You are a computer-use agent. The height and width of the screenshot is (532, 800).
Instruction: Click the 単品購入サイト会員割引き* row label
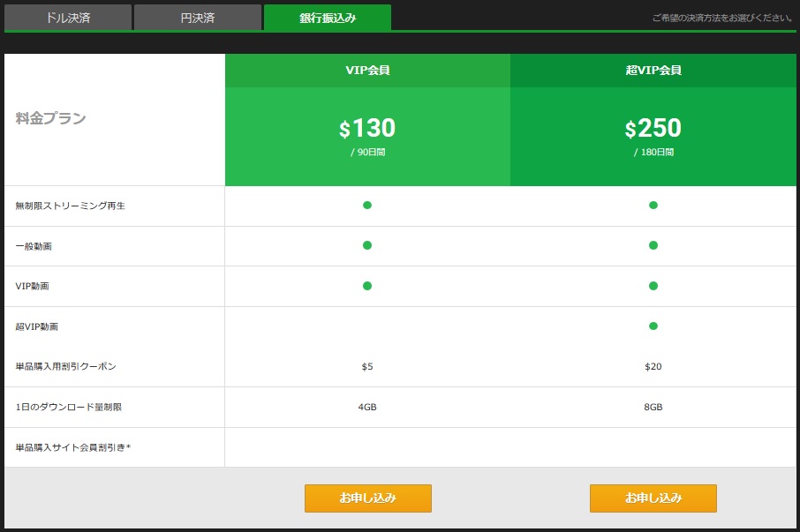pyautogui.click(x=73, y=447)
